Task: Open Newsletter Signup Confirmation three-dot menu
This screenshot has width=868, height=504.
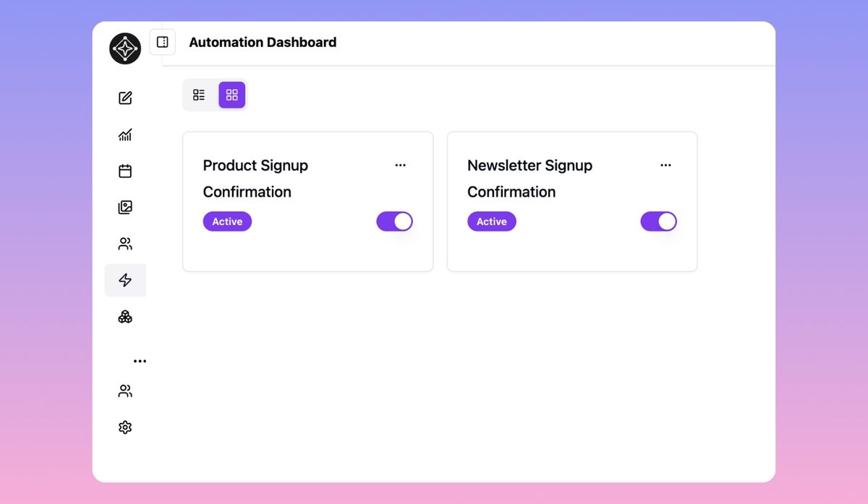Action: [x=665, y=166]
